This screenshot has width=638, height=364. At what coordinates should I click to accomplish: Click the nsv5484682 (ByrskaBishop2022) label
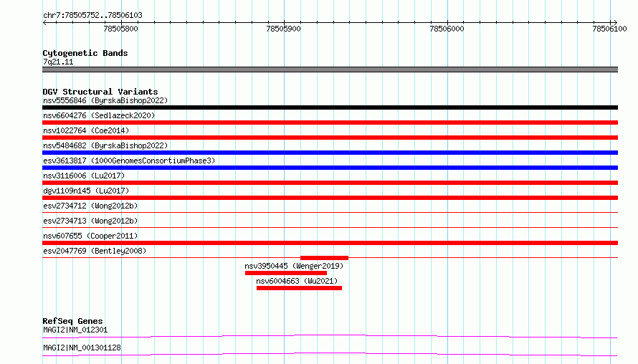tap(105, 145)
